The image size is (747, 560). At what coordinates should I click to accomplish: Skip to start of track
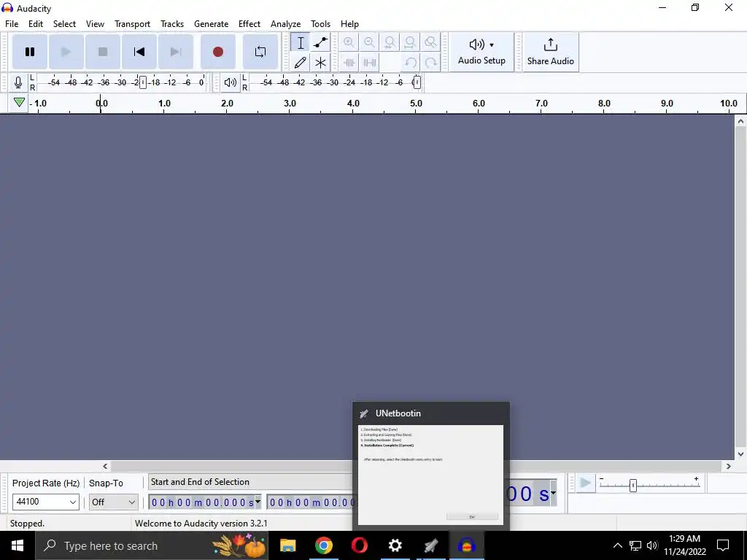[x=139, y=52]
